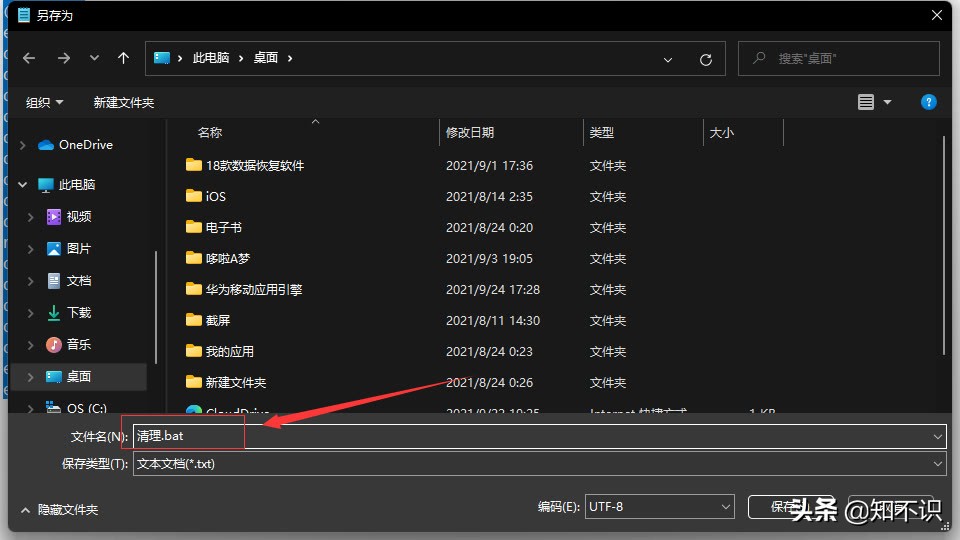Open the file name dropdown arrow
This screenshot has height=540, width=960.
(x=937, y=437)
